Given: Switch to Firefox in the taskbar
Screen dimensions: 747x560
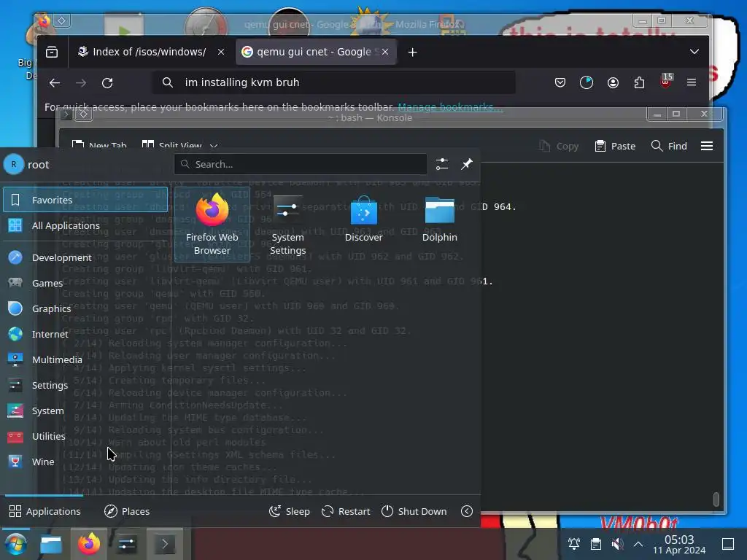Looking at the screenshot, I should pyautogui.click(x=88, y=544).
